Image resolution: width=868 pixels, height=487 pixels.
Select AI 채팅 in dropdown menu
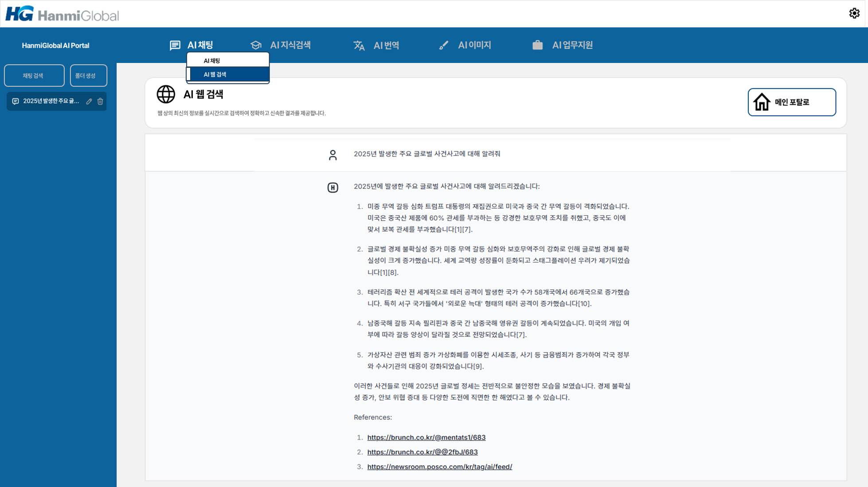click(x=212, y=61)
